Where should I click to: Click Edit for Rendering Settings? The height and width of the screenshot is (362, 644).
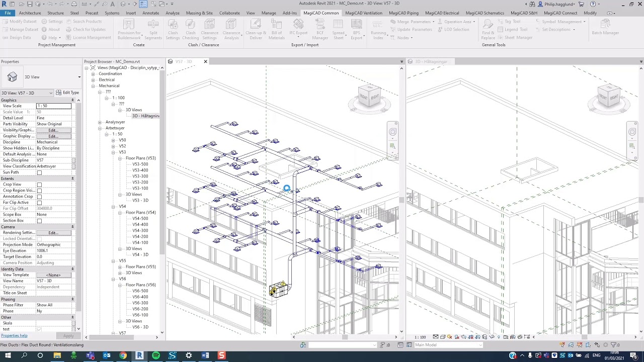click(53, 233)
